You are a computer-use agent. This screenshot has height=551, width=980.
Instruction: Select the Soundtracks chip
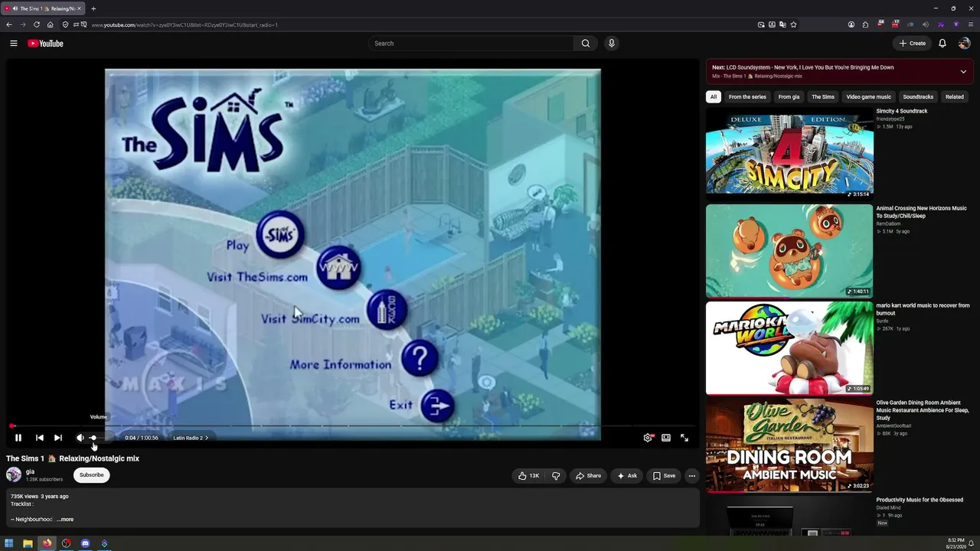pyautogui.click(x=918, y=97)
